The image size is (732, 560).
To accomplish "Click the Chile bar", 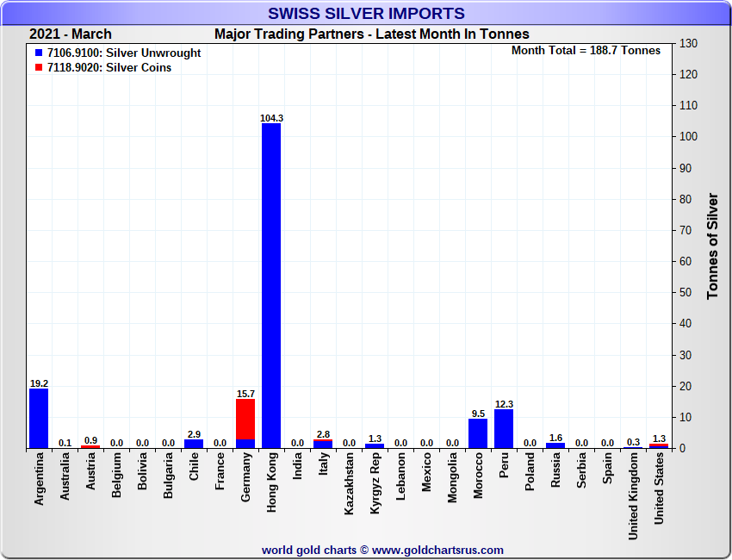I will point(194,444).
